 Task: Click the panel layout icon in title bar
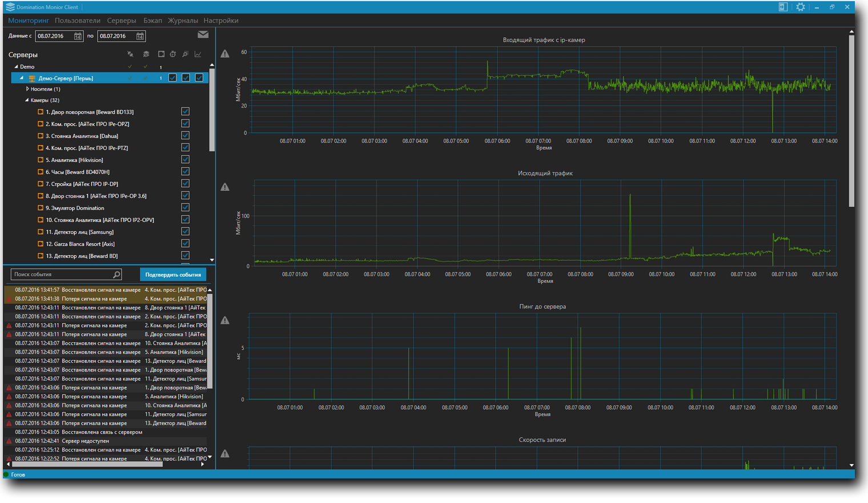783,7
